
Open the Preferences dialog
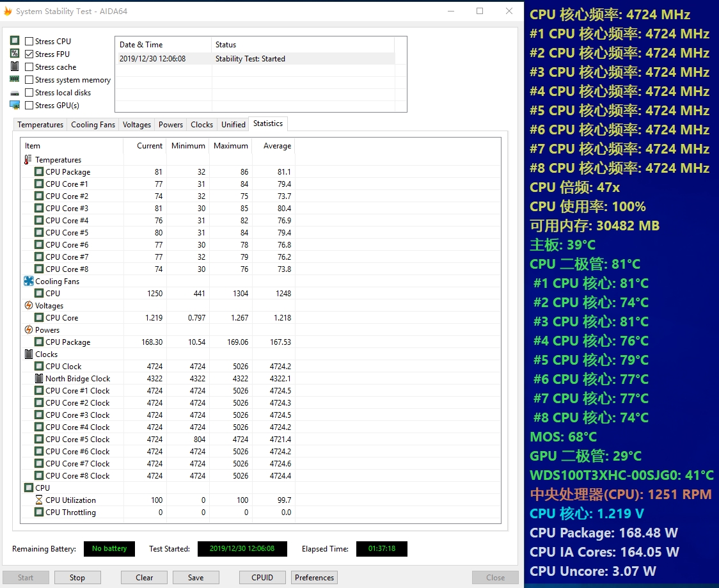314,578
